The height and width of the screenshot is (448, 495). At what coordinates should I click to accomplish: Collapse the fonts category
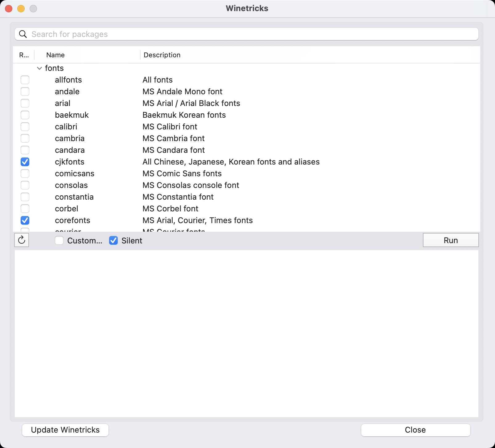click(x=39, y=68)
